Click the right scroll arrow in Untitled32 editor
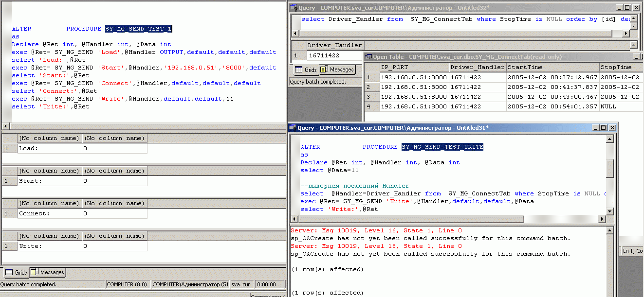Viewport: 644px width, 297px height. (626, 34)
